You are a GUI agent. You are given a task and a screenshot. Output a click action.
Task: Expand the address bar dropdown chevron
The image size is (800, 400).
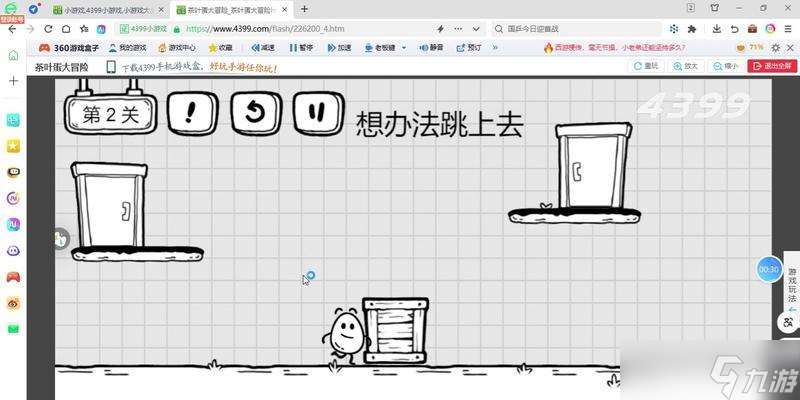tap(476, 29)
